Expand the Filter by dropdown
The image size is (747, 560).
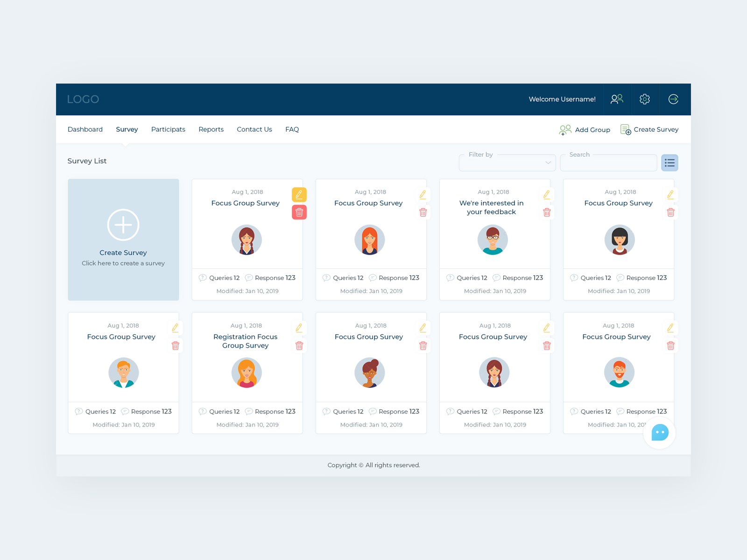click(547, 163)
